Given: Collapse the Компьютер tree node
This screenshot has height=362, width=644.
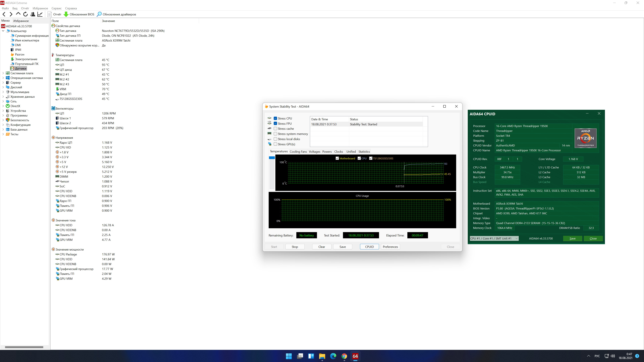Looking at the screenshot, I should point(3,31).
